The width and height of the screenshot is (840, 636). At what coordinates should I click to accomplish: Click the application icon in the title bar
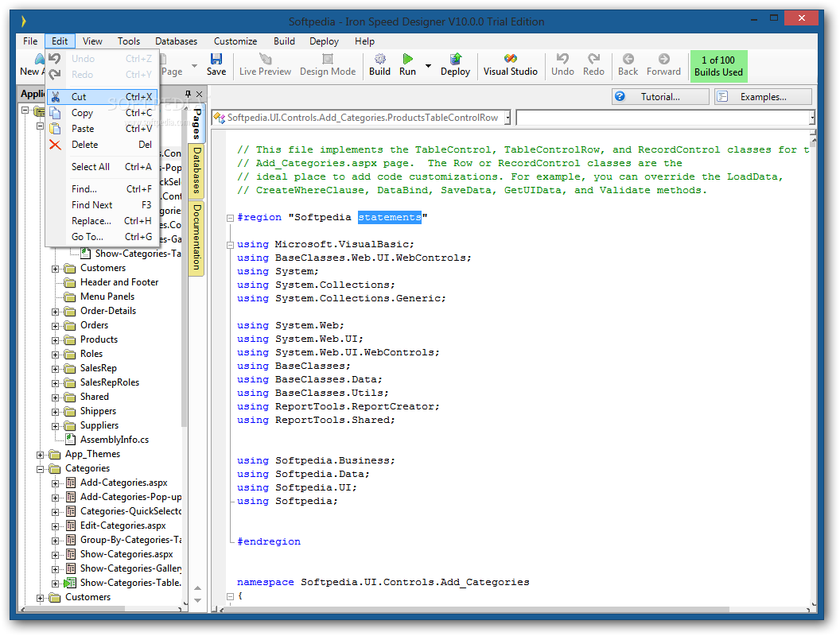coord(24,21)
